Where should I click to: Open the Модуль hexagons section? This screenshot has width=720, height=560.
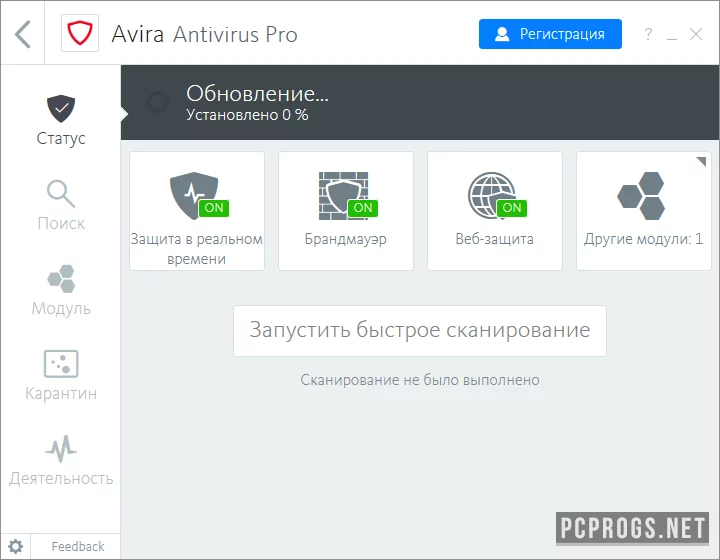[x=61, y=290]
